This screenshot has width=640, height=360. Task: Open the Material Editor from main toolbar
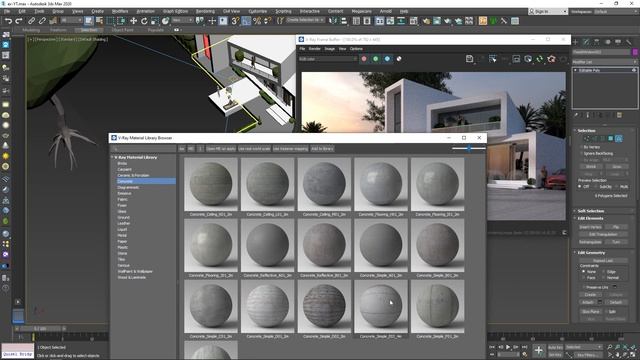coord(414,20)
